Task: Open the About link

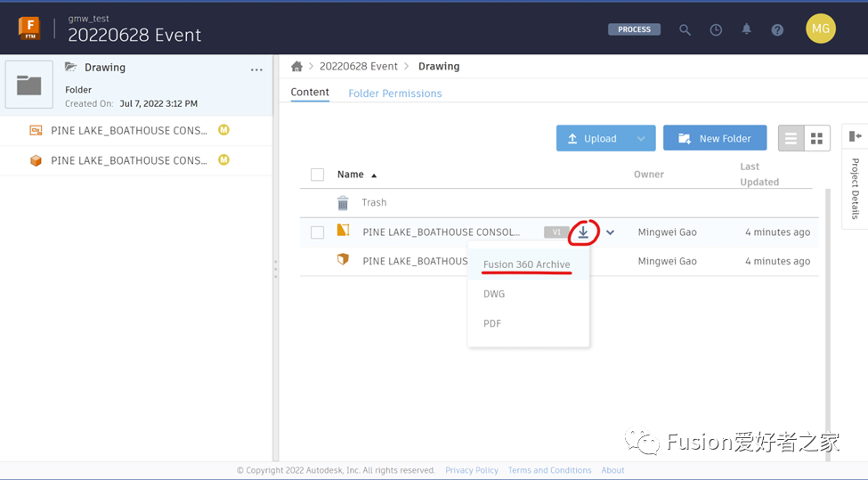Action: click(612, 470)
